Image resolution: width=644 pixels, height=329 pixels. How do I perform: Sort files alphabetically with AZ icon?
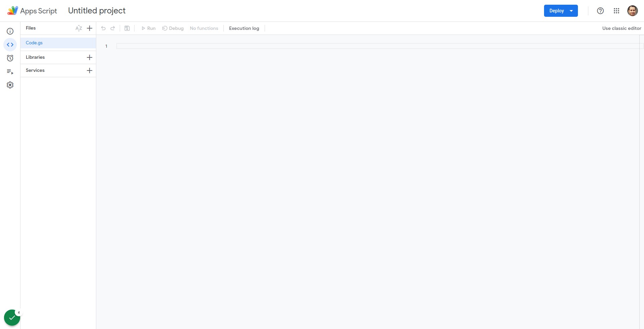(x=79, y=28)
